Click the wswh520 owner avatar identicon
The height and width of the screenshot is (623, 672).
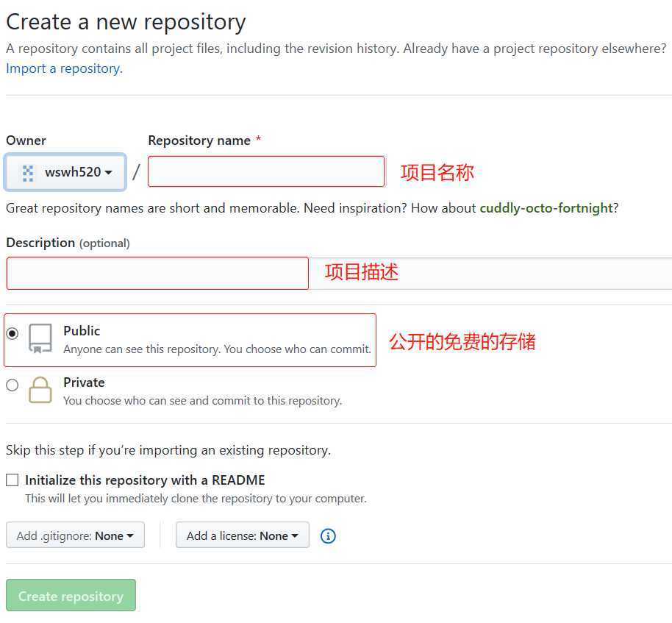click(x=28, y=172)
